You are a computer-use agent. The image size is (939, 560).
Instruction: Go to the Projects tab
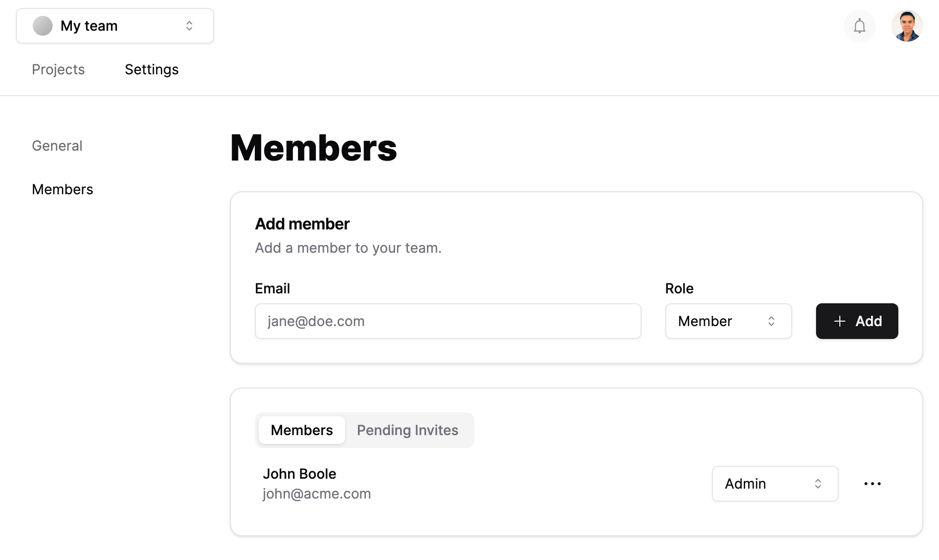[58, 69]
